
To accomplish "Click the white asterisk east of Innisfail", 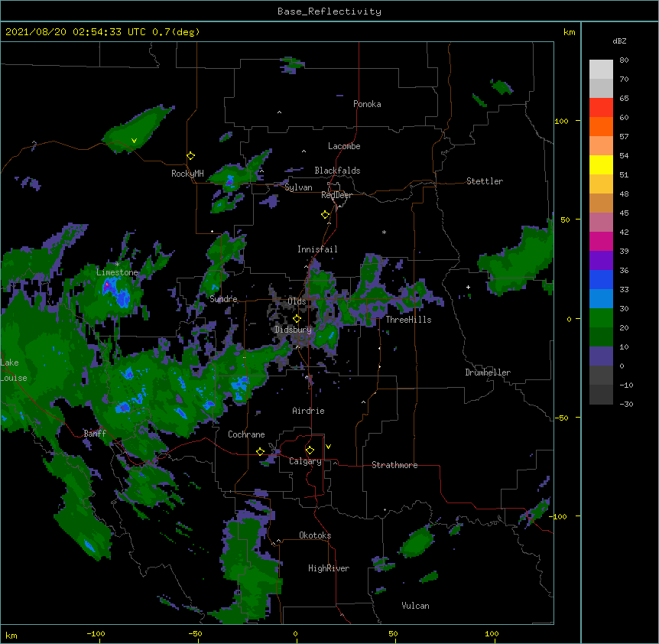I will (x=384, y=232).
